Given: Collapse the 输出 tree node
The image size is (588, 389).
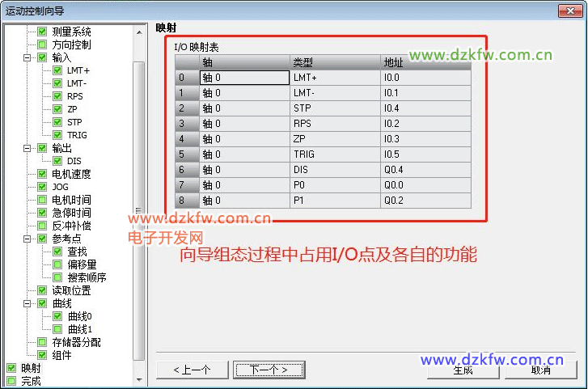Looking at the screenshot, I should click(27, 148).
